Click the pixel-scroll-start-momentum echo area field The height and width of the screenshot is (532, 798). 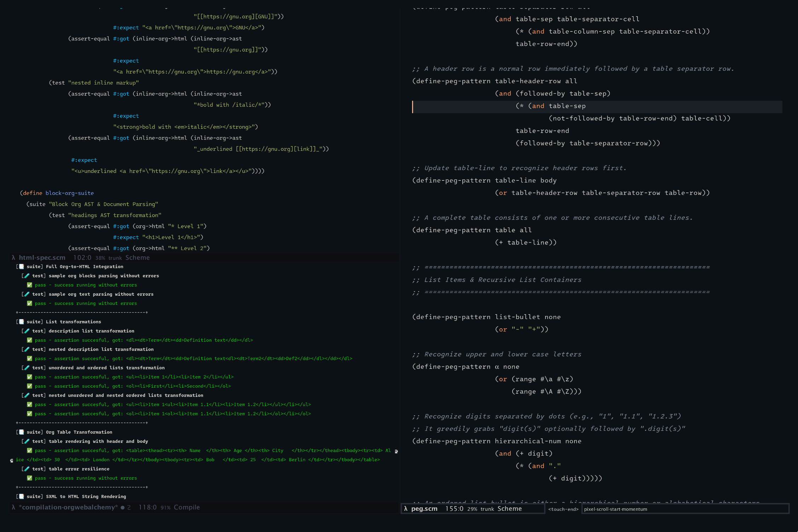[x=685, y=509]
